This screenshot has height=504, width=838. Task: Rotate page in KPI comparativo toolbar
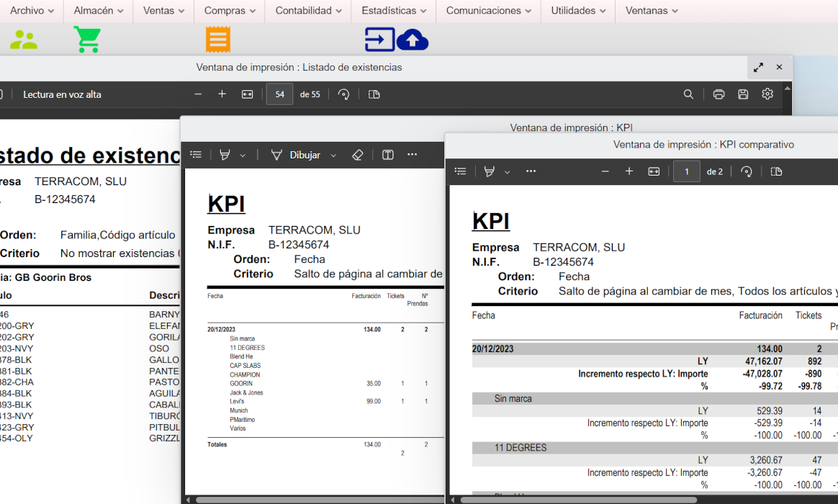click(x=747, y=171)
